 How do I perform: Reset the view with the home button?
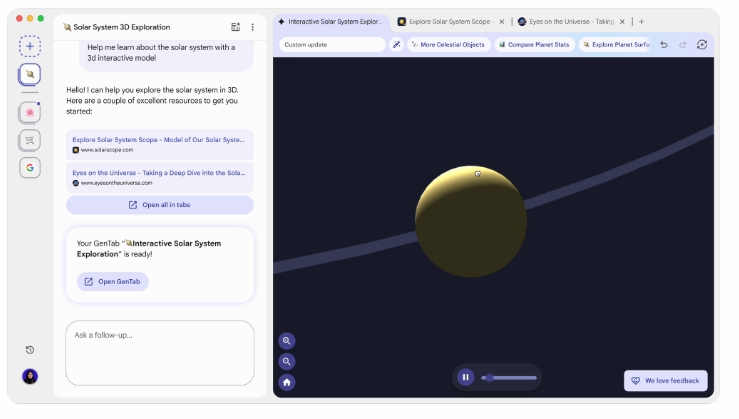287,381
